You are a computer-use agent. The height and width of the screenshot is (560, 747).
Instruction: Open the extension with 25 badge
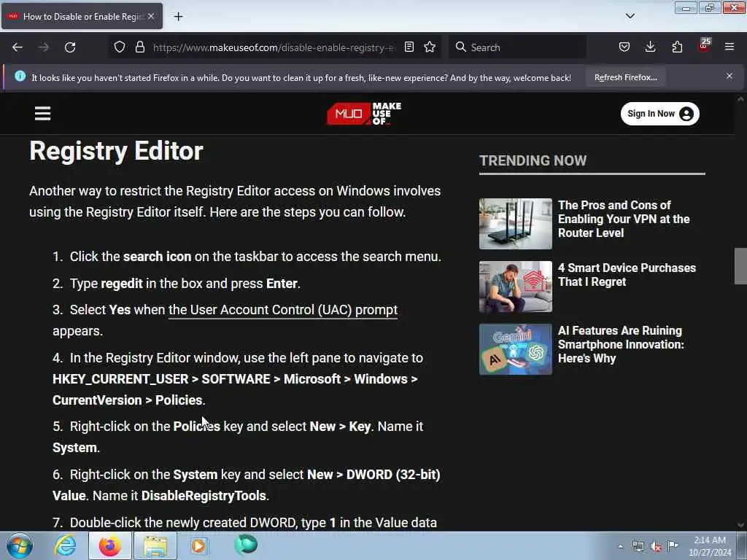point(704,46)
